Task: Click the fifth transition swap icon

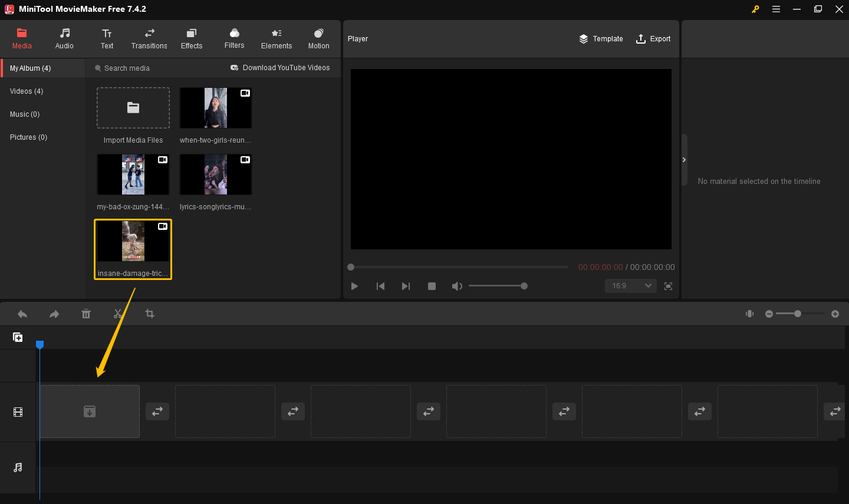Action: tap(700, 411)
